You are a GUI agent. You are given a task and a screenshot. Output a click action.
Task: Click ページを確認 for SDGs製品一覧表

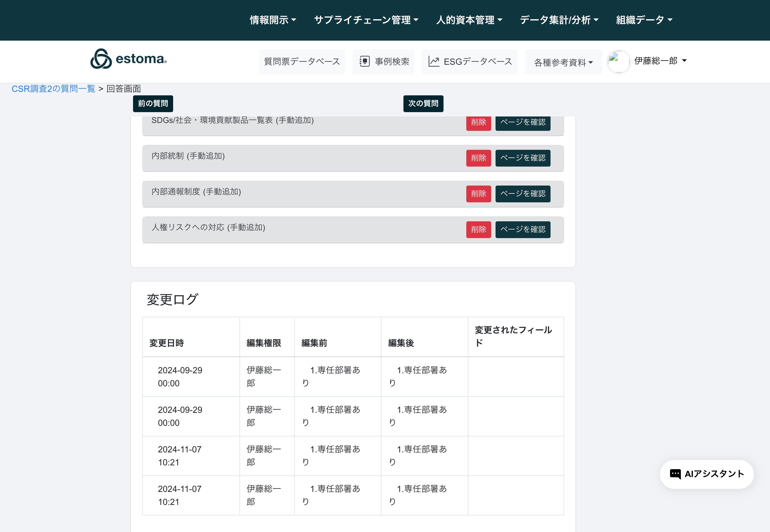tap(522, 123)
